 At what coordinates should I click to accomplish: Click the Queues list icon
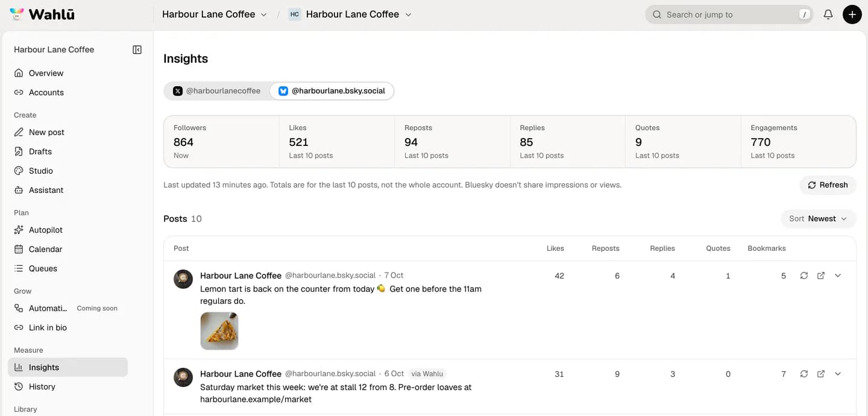pos(19,268)
